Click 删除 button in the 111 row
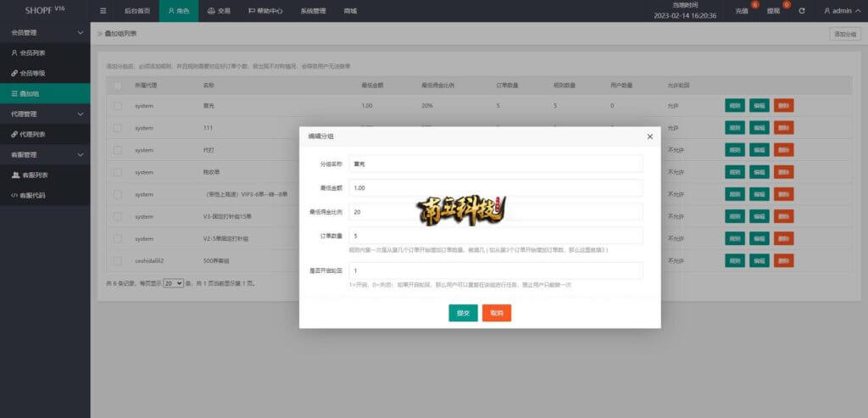868x418 pixels. tap(783, 128)
